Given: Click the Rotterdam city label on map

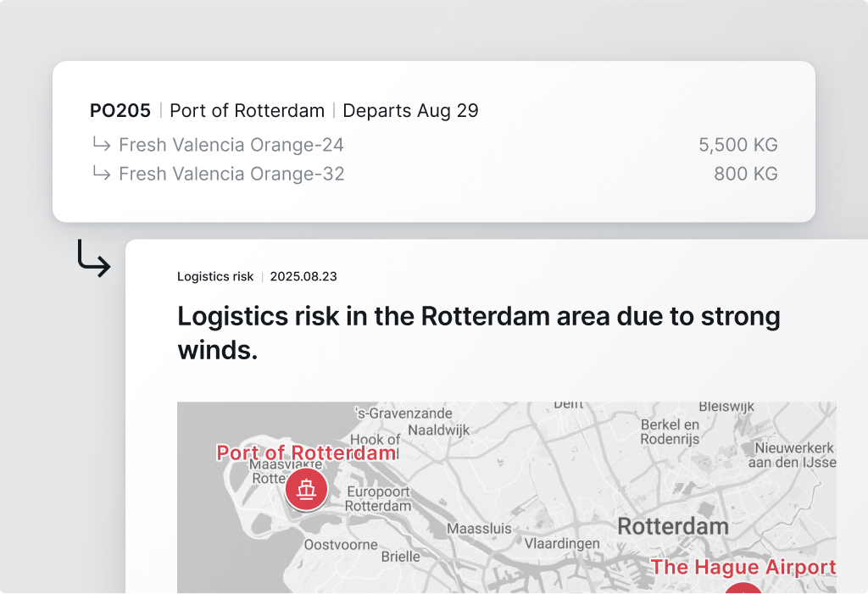Looking at the screenshot, I should coord(672,526).
